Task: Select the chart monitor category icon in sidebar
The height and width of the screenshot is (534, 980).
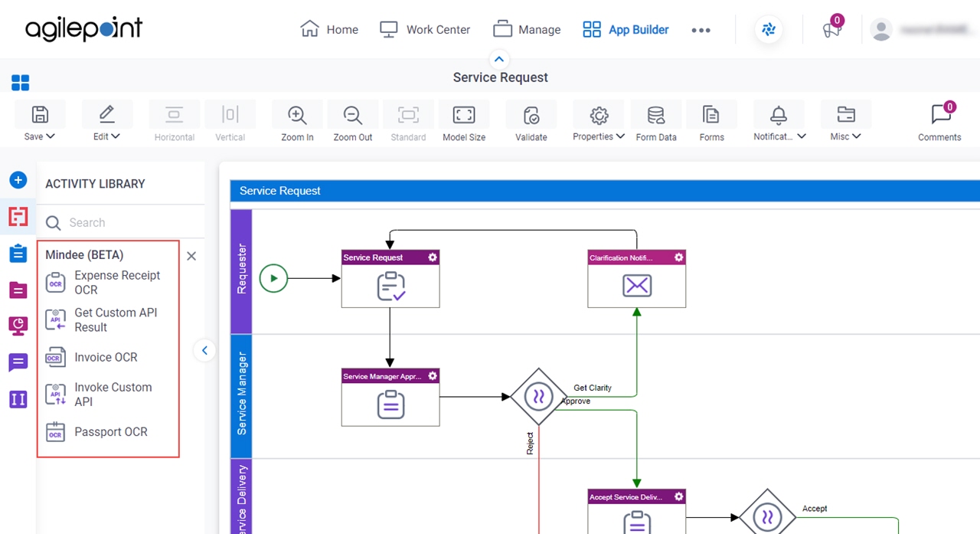Action: coord(18,326)
